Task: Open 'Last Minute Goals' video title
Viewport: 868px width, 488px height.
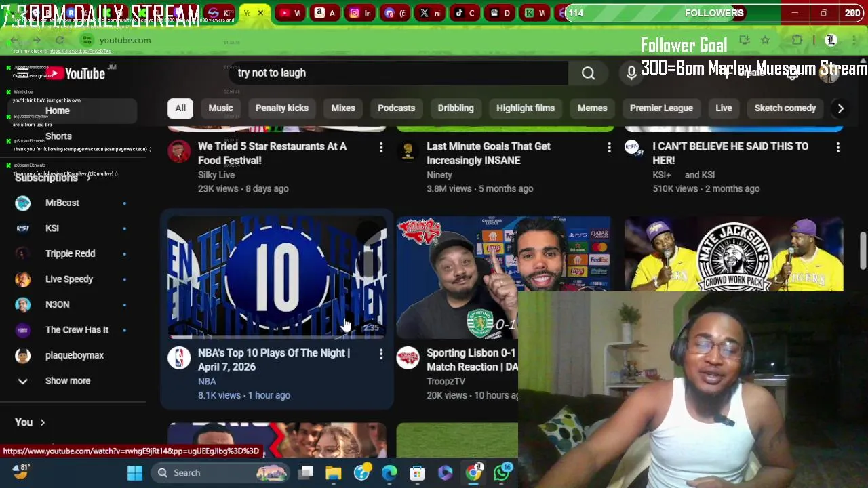Action: click(x=488, y=154)
